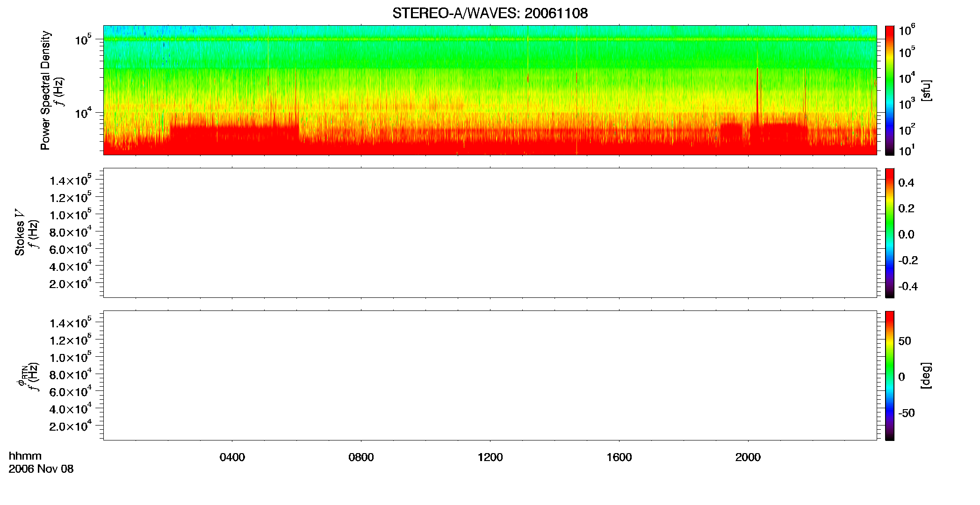Click the 2006 Nov 08 date label
980x505 pixels.
pos(41,469)
